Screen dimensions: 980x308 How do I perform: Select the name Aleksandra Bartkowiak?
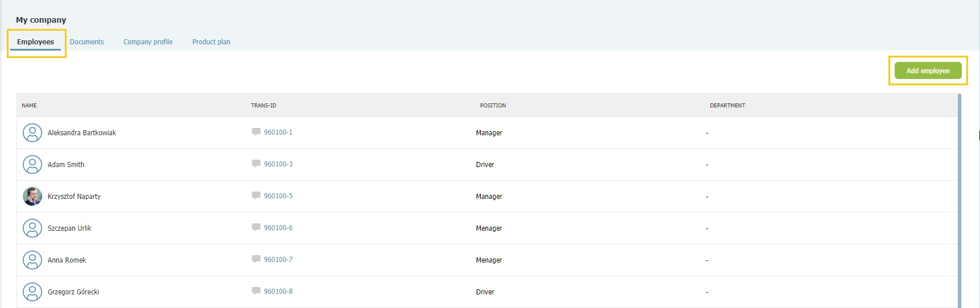point(82,133)
